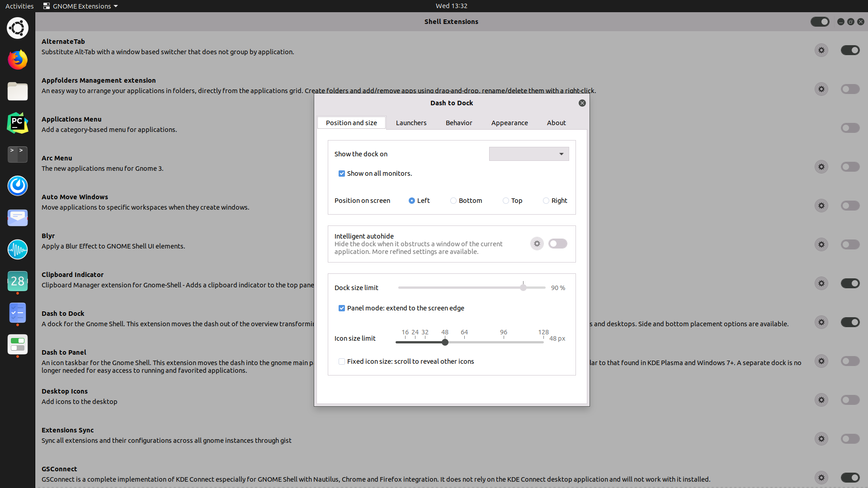Enable the Arc Menu extension
The height and width of the screenshot is (488, 868).
850,167
